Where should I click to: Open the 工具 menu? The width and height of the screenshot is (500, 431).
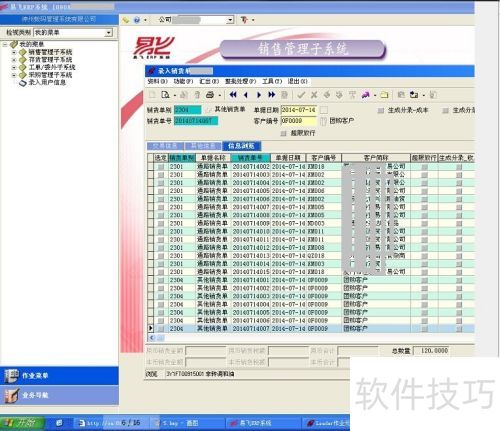click(272, 81)
